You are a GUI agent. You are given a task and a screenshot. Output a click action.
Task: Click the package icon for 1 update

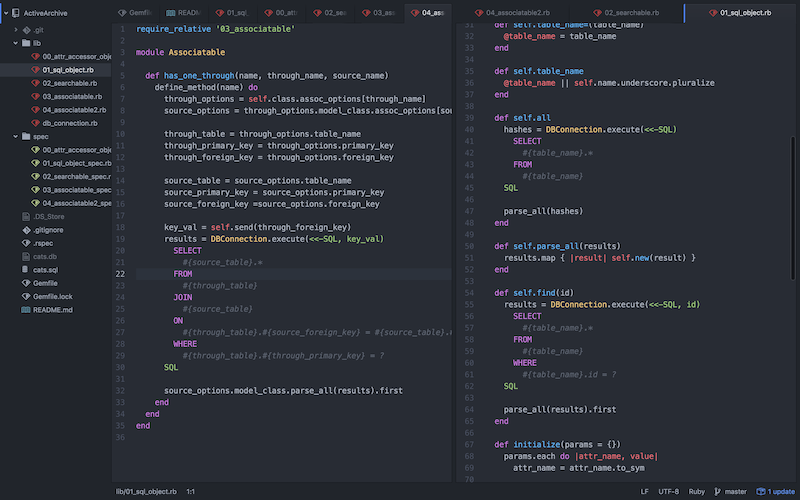(762, 492)
